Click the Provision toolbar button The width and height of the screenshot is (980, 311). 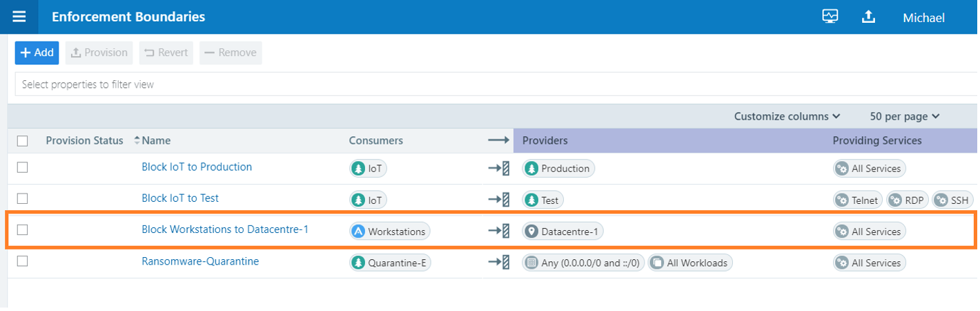point(99,53)
